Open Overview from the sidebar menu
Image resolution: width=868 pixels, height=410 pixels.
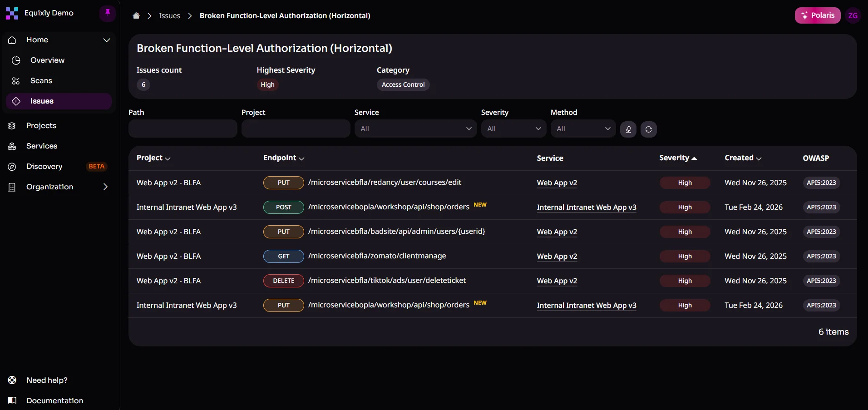47,60
